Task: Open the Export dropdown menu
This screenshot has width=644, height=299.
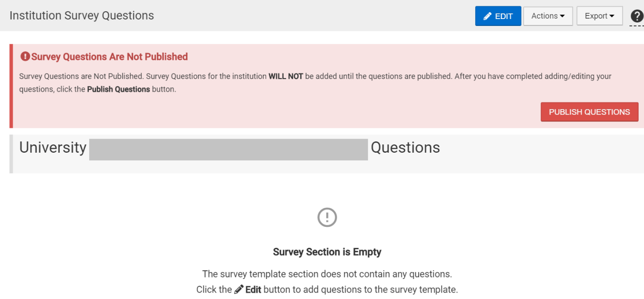Action: (599, 16)
